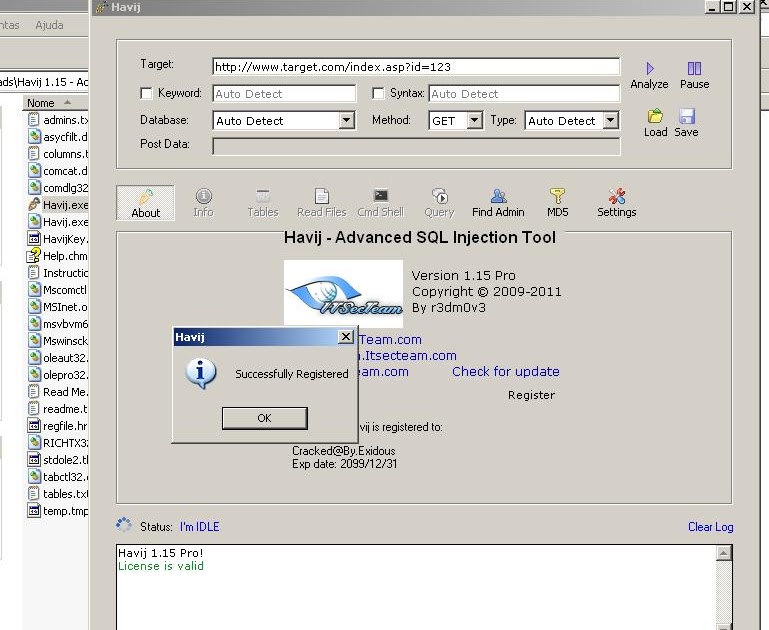
Task: Click 'License is valid' log line
Action: 161,566
